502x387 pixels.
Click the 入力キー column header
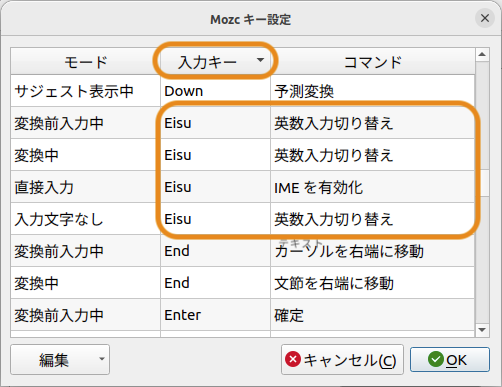tap(215, 62)
